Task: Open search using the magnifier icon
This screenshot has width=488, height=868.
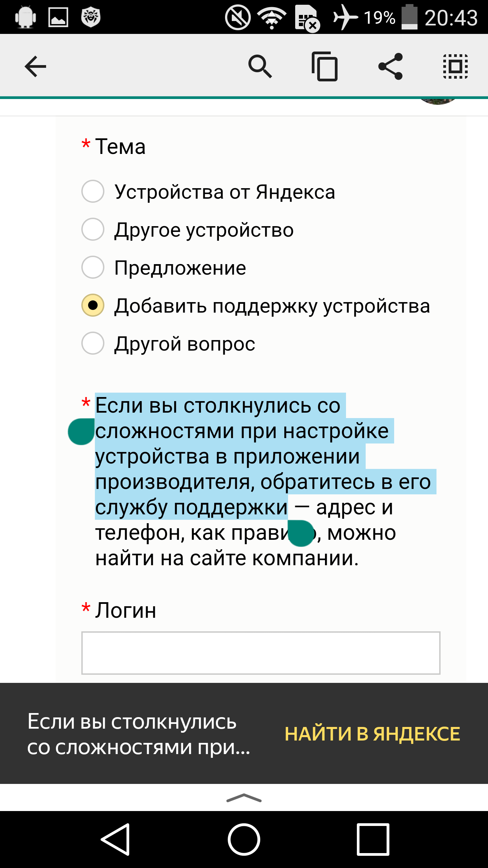Action: (260, 66)
